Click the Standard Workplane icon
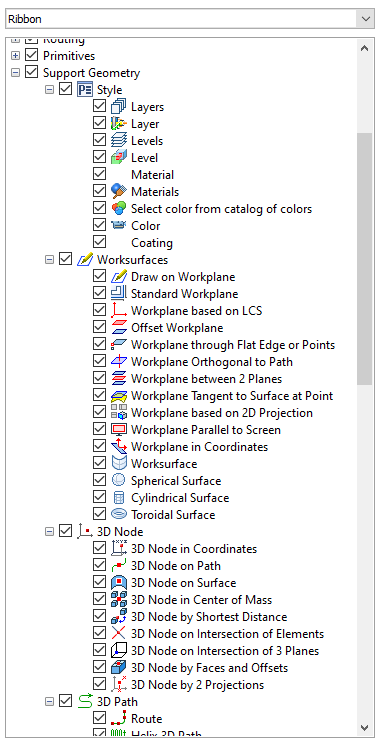Viewport: 379px width, 745px height. click(118, 294)
